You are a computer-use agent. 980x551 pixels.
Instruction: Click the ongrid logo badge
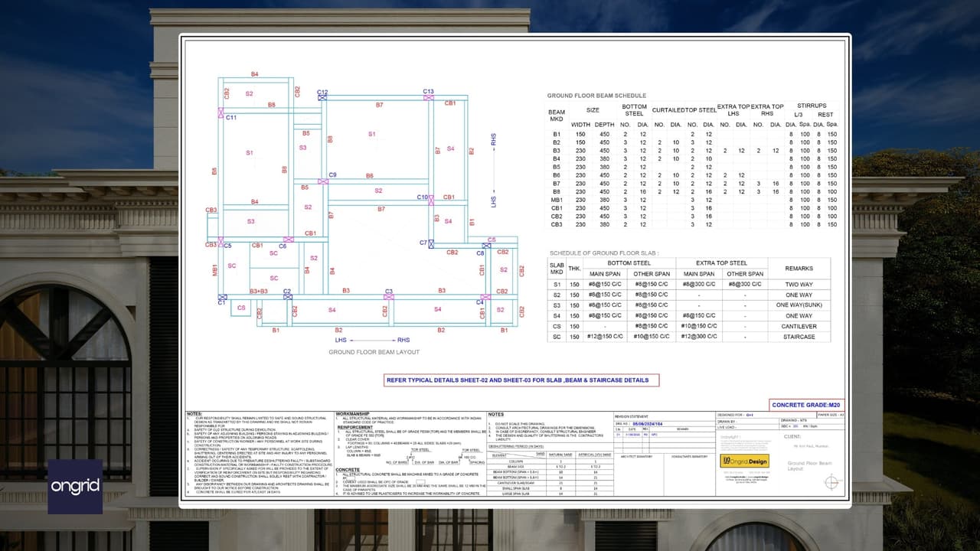(75, 487)
